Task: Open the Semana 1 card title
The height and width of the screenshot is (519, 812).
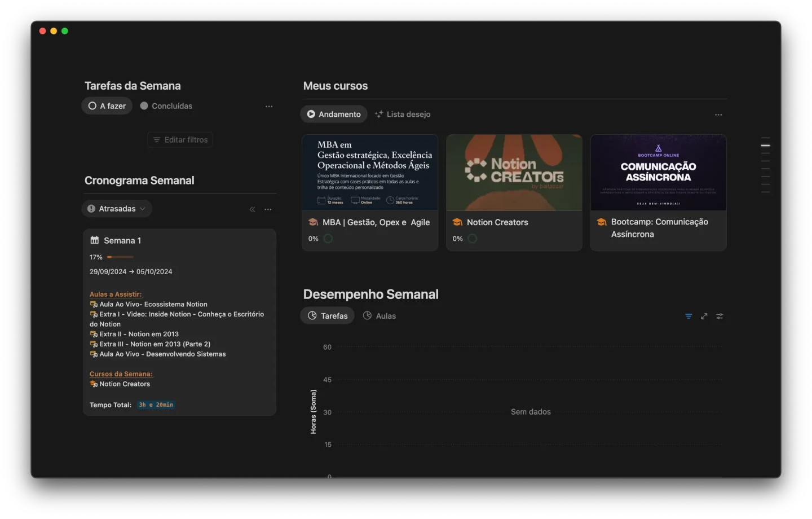Action: (122, 241)
